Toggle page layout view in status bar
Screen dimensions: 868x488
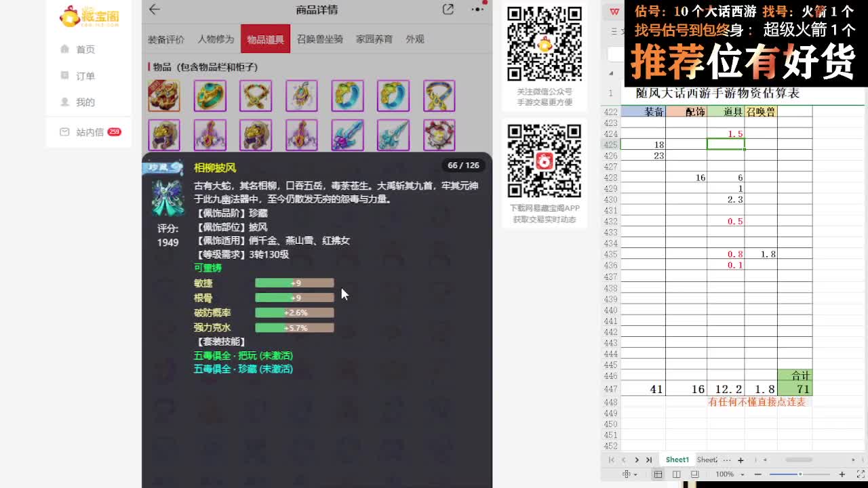pyautogui.click(x=677, y=474)
